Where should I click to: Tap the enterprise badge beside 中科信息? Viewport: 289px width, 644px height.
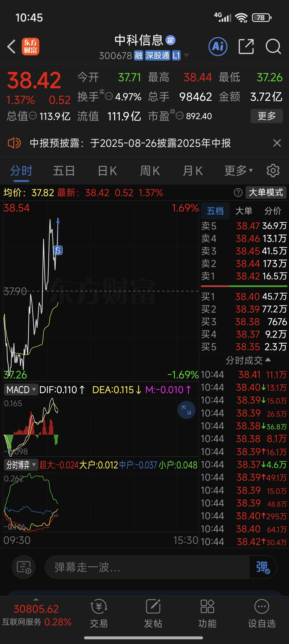point(171,40)
